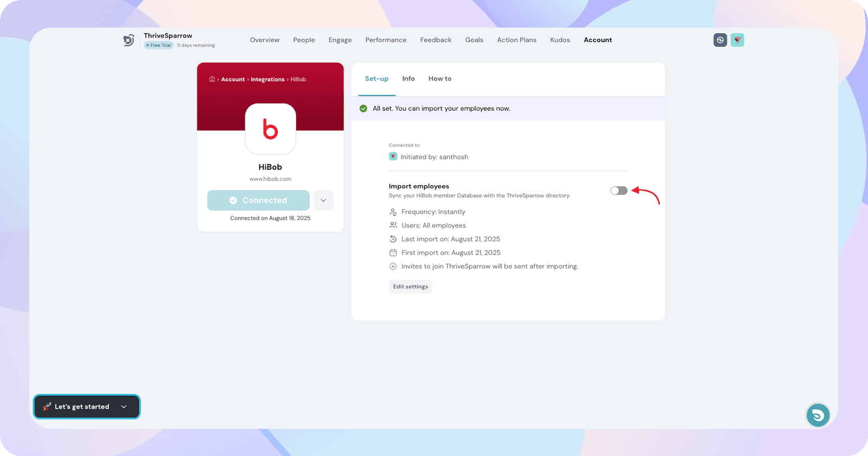The height and width of the screenshot is (456, 868).
Task: Switch to the Info tab
Action: (409, 79)
